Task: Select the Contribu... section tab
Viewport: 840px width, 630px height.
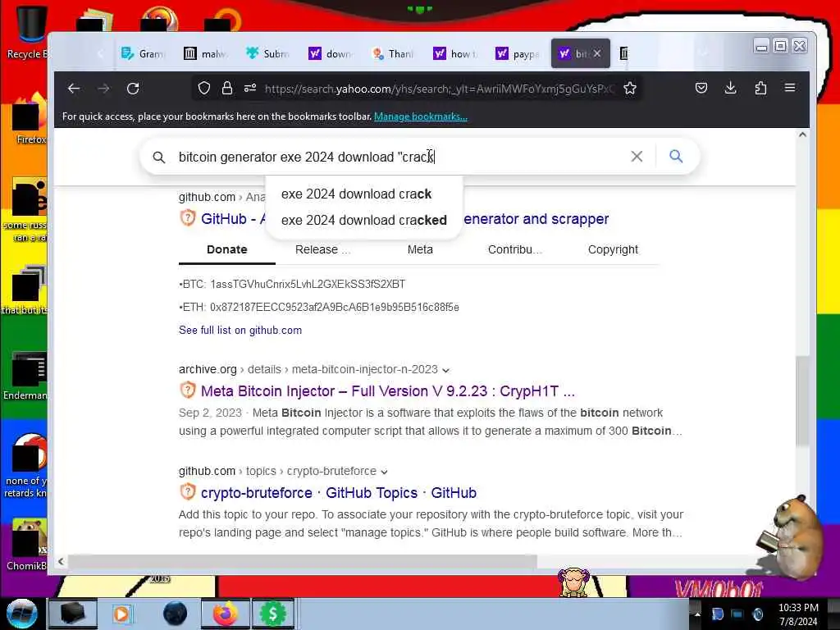Action: point(514,249)
